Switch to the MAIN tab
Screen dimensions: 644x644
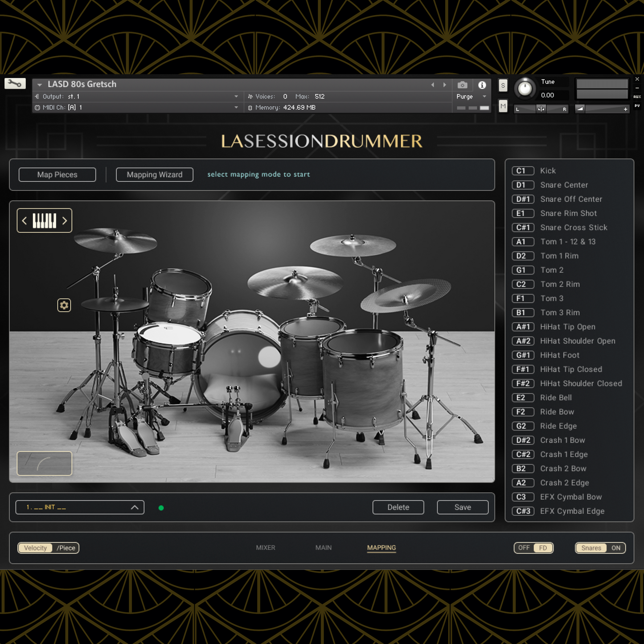tap(324, 548)
